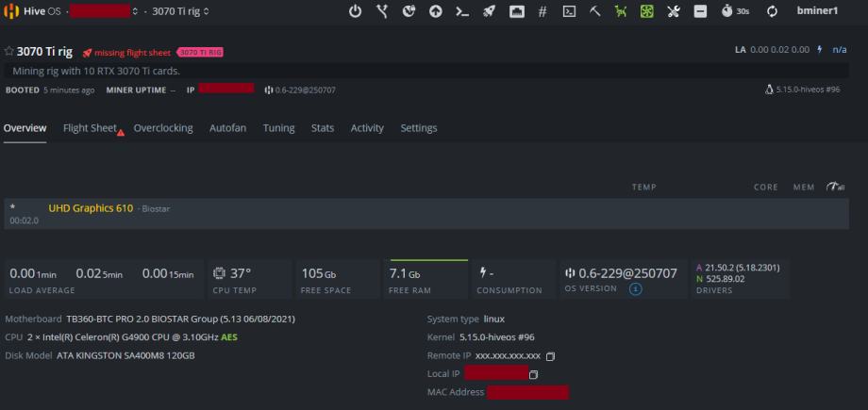868x410 pixels.
Task: Open the farm selector dropdown next to Hive OS
Action: [x=135, y=11]
